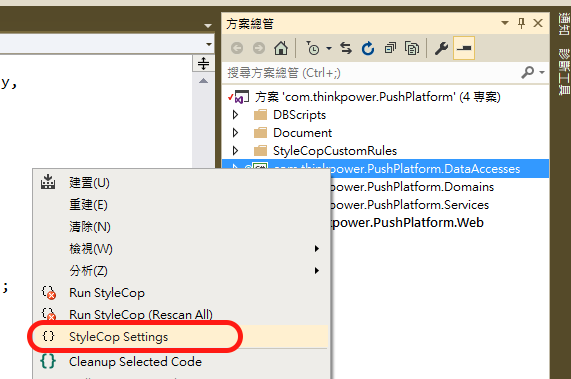
Task: Select the PushPlatform.DataAccesses project
Action: click(x=425, y=169)
